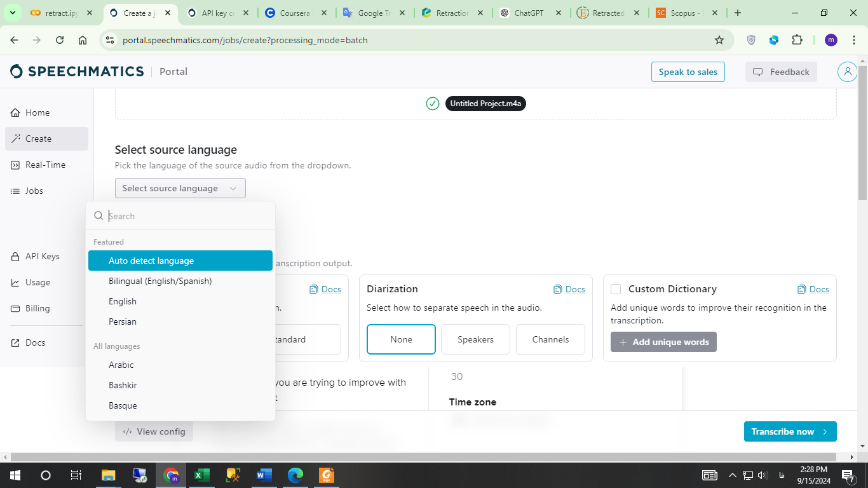Click the Speechmatics logo

pyautogui.click(x=77, y=71)
